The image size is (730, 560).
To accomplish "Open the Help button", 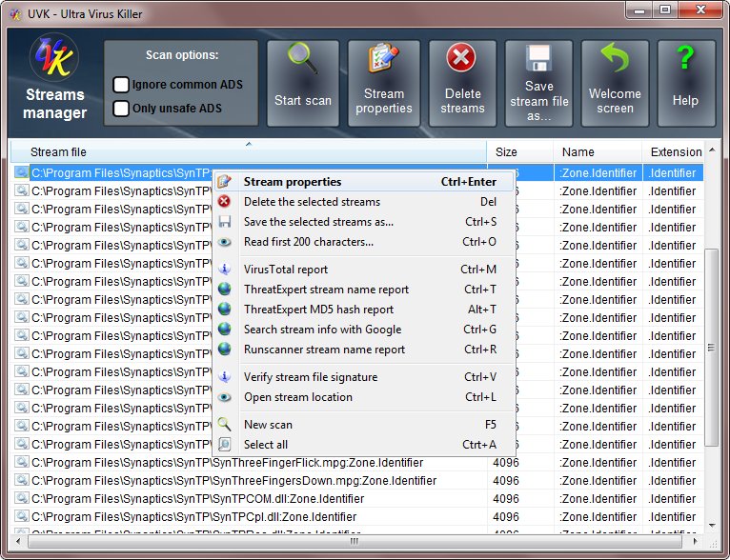I will tap(686, 83).
